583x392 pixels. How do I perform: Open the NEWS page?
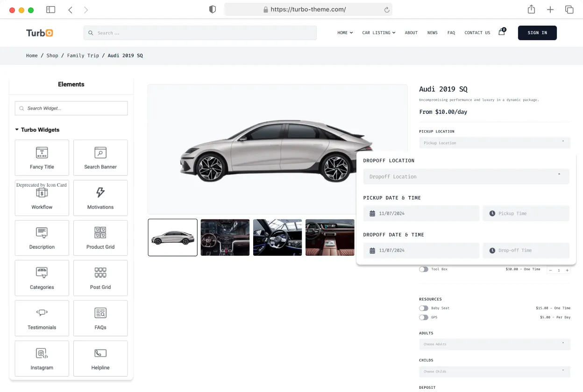pyautogui.click(x=433, y=33)
